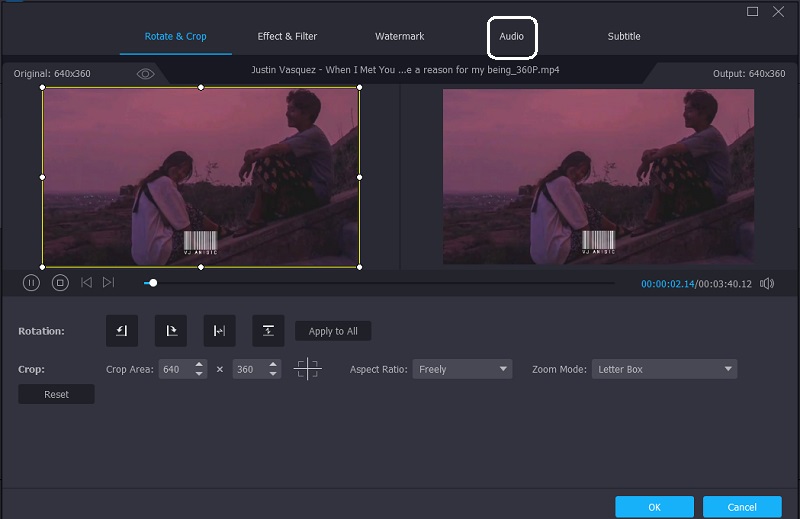Pause the video playback

[31, 283]
